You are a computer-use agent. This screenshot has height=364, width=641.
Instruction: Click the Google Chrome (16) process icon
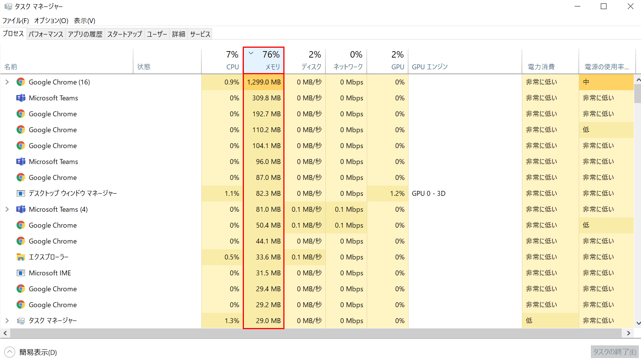click(x=21, y=82)
